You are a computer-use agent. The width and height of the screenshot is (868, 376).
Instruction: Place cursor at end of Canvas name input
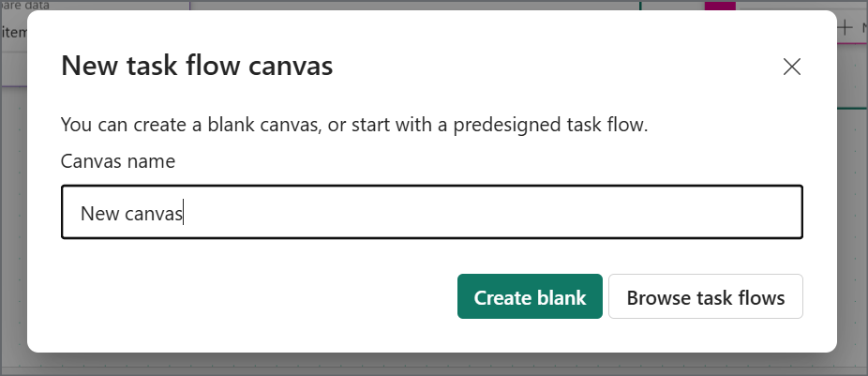pyautogui.click(x=183, y=213)
